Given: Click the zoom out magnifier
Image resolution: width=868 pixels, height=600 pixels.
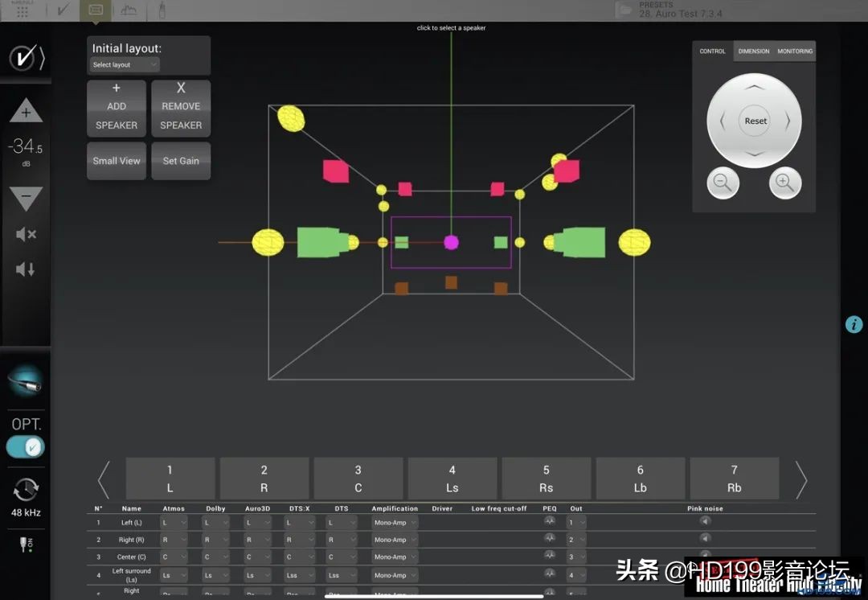Looking at the screenshot, I should point(723,183).
